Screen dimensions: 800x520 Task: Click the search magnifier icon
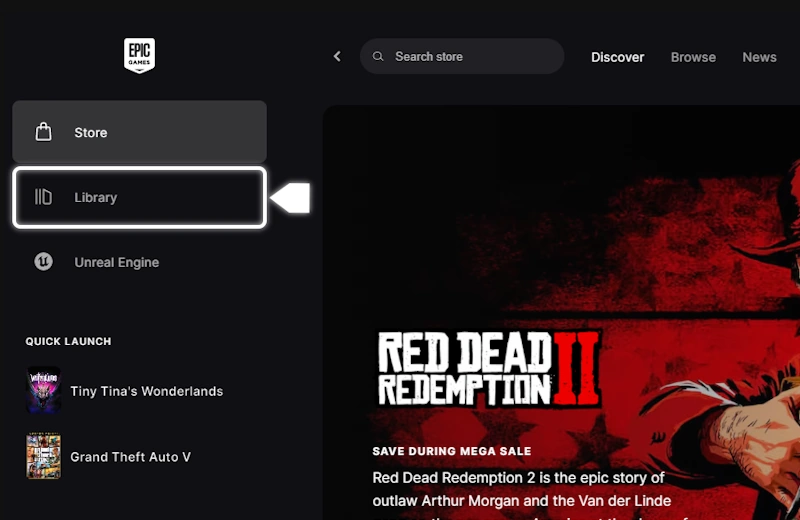coord(378,56)
